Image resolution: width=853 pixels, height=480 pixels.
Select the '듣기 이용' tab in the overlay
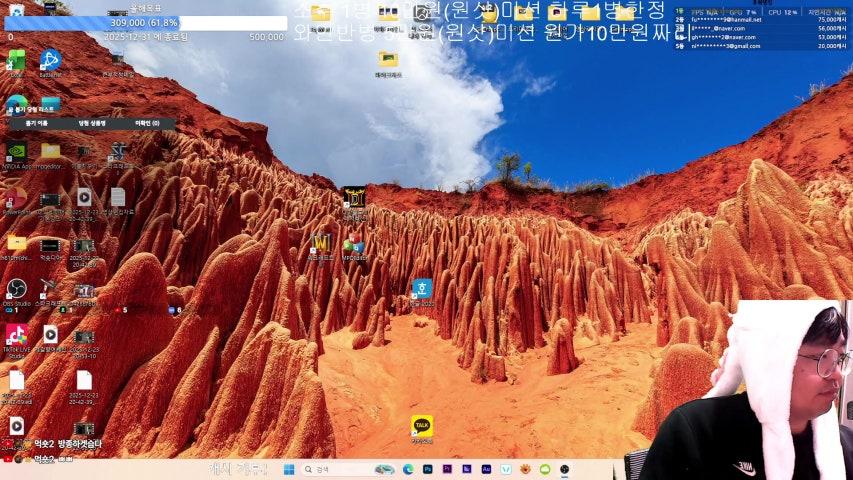[x=36, y=123]
